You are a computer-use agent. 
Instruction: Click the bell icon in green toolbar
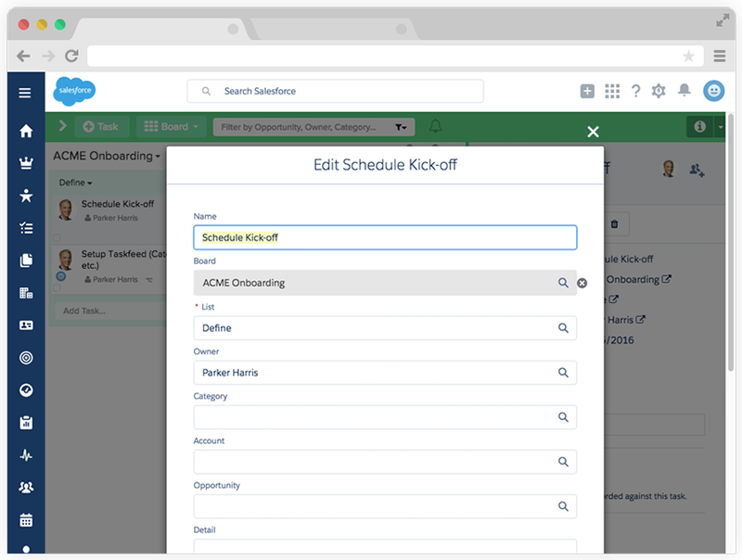(435, 126)
